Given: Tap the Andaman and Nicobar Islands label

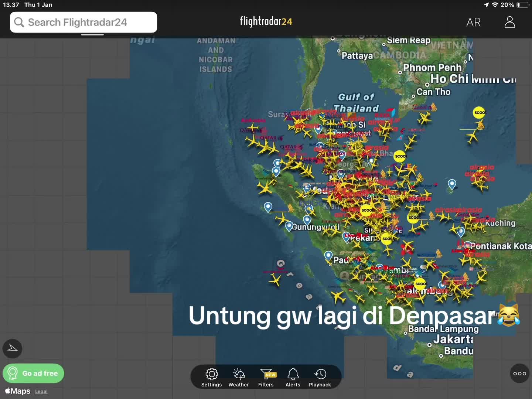Looking at the screenshot, I should click(216, 55).
